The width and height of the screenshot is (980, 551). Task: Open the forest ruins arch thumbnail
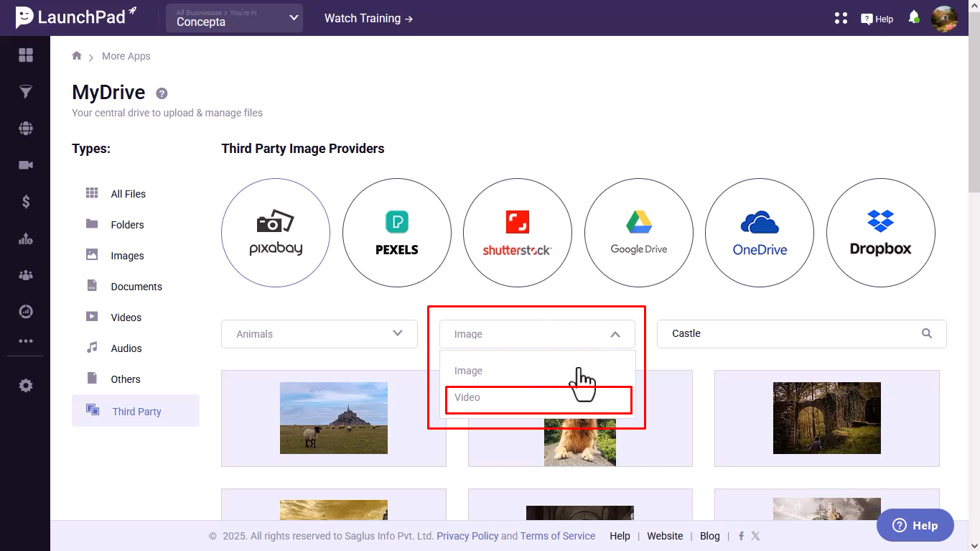[x=827, y=418]
